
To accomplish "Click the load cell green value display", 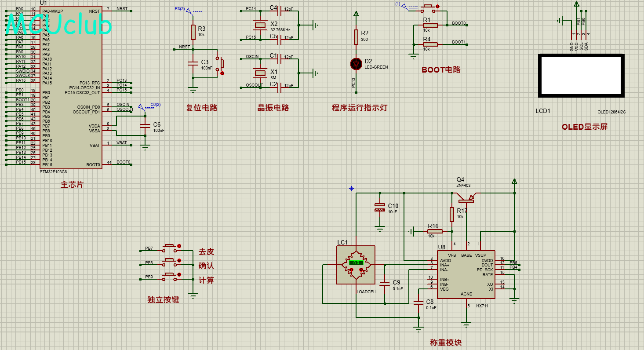I will (x=356, y=262).
